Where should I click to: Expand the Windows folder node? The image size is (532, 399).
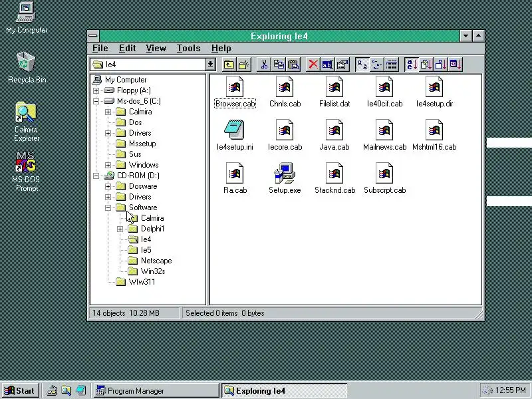(x=108, y=165)
